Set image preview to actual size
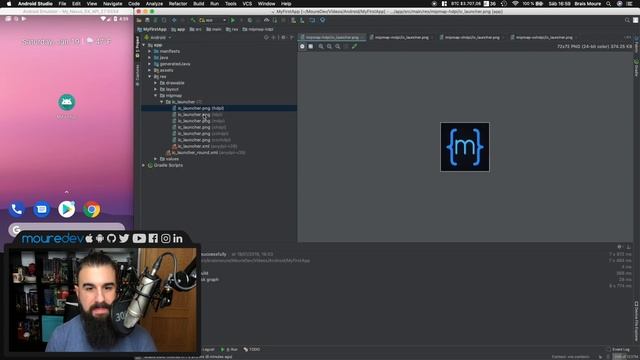 tap(338, 47)
